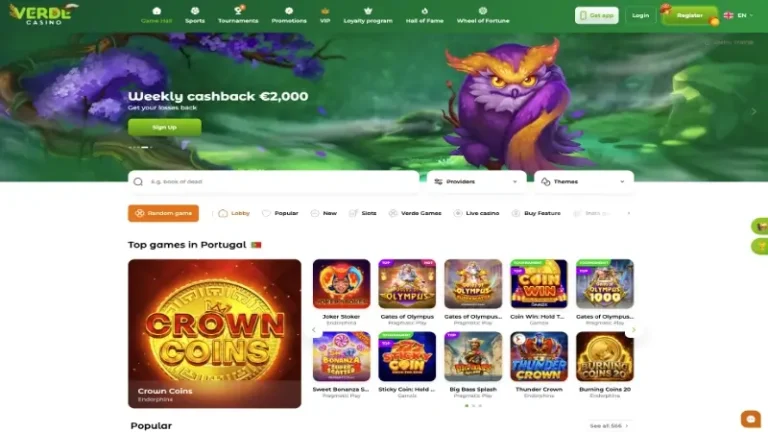Open the Game Hall home icon
This screenshot has width=768, height=432.
click(x=156, y=11)
